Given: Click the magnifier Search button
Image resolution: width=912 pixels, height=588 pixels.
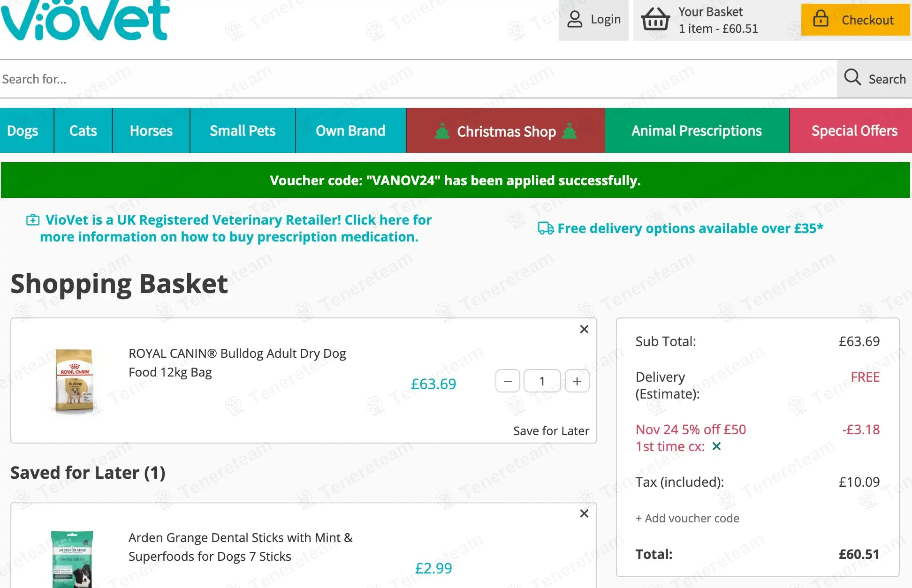Looking at the screenshot, I should pos(874,79).
